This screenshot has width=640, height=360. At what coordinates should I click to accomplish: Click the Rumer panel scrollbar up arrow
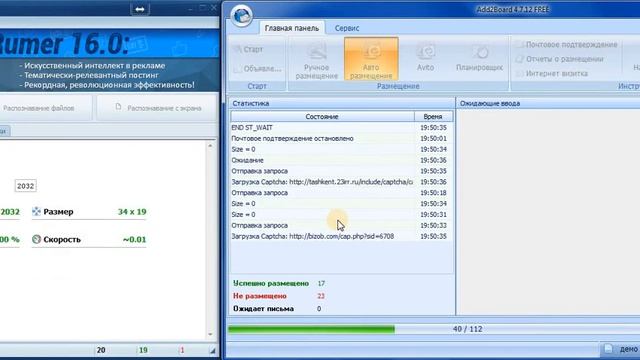pyautogui.click(x=210, y=145)
